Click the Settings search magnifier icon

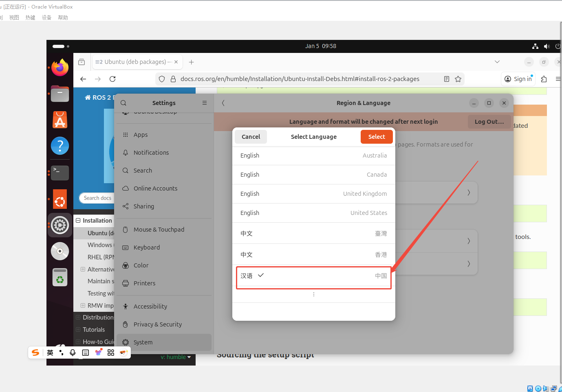coord(123,103)
